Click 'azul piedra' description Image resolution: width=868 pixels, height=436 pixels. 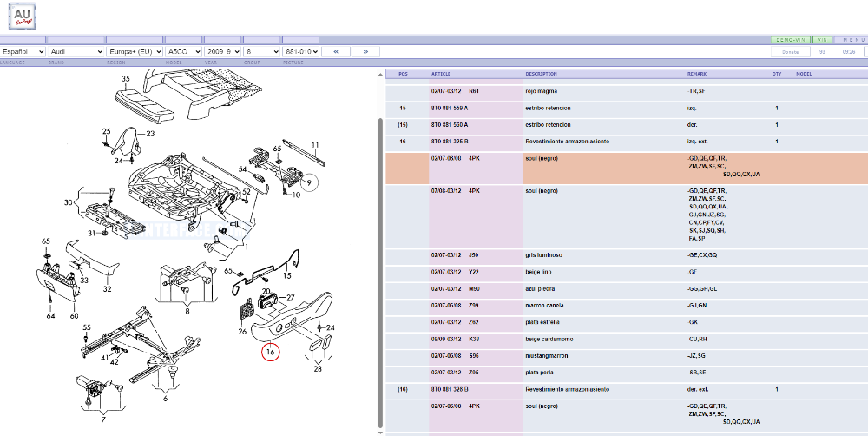pyautogui.click(x=540, y=288)
